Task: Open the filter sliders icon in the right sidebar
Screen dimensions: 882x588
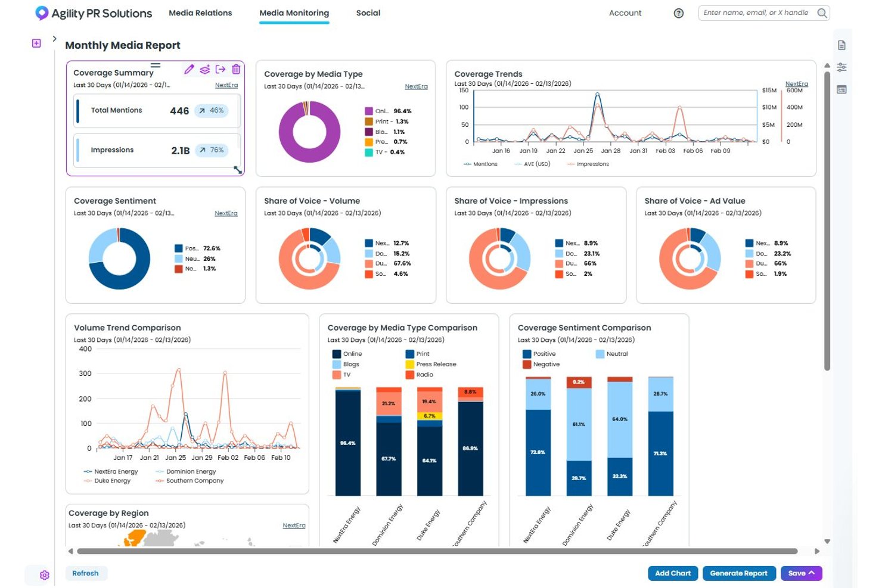Action: 841,67
